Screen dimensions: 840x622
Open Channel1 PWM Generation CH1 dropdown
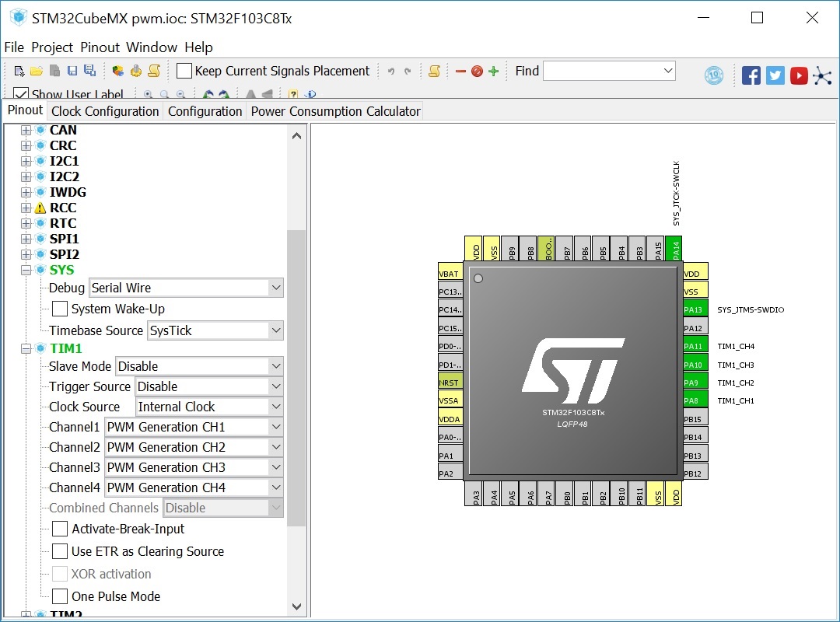[194, 427]
